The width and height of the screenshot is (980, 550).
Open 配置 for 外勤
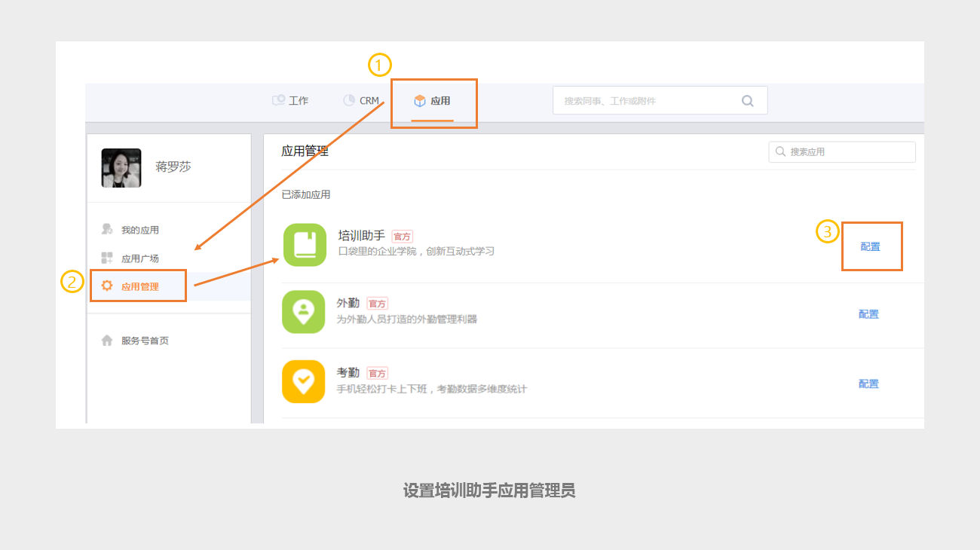(868, 314)
